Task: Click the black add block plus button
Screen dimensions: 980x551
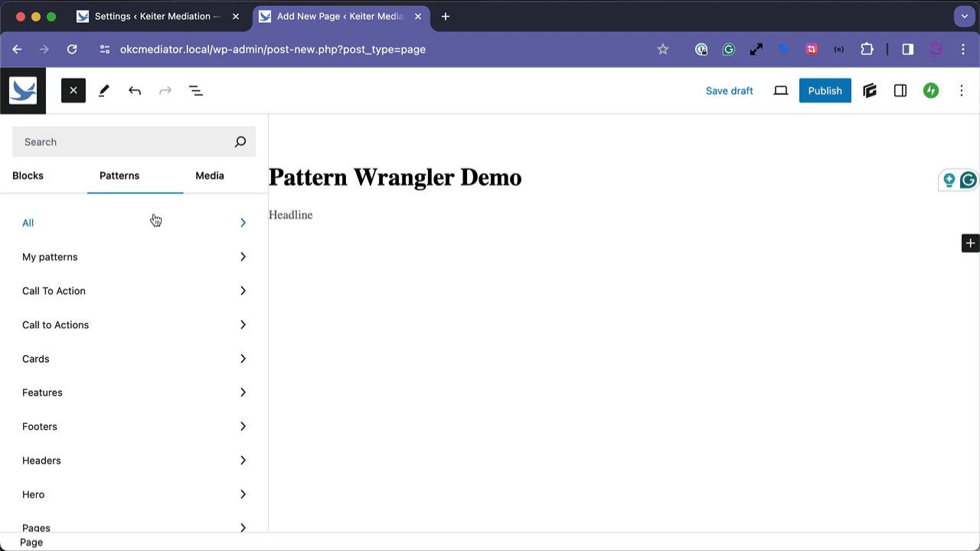Action: (970, 243)
